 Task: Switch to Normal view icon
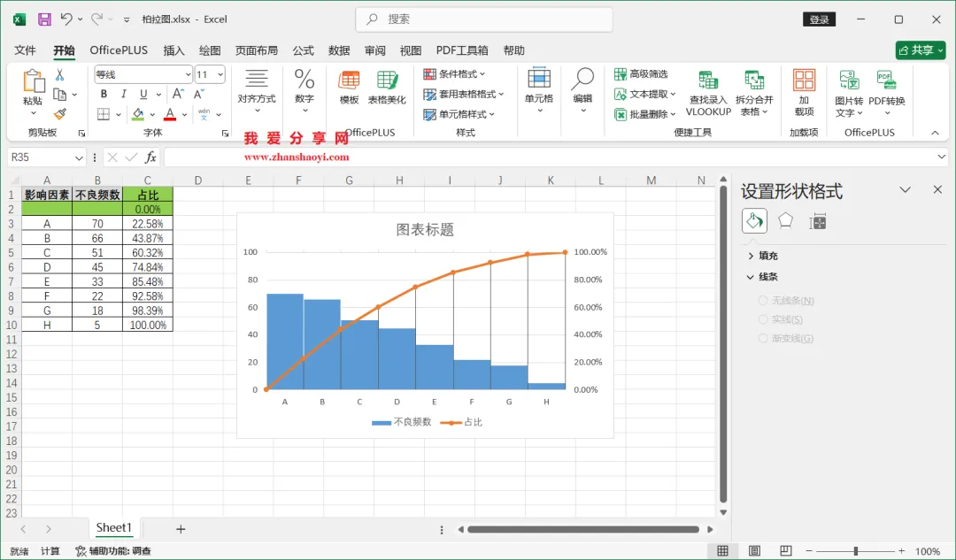pos(722,551)
